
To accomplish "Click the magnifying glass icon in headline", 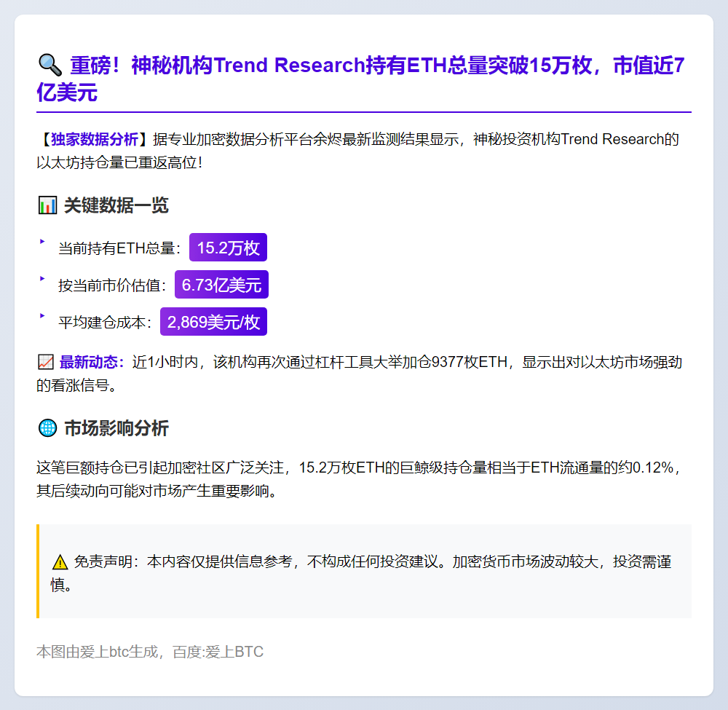I will 49,66.
